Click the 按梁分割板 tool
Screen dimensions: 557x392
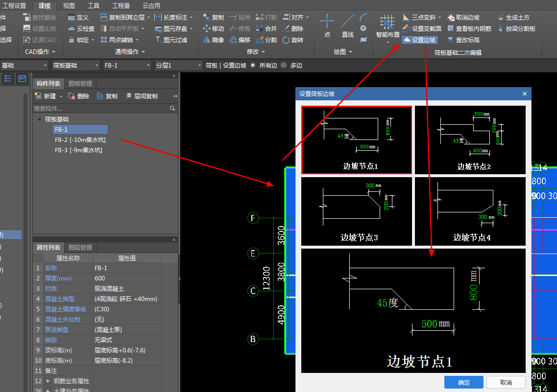click(x=516, y=28)
